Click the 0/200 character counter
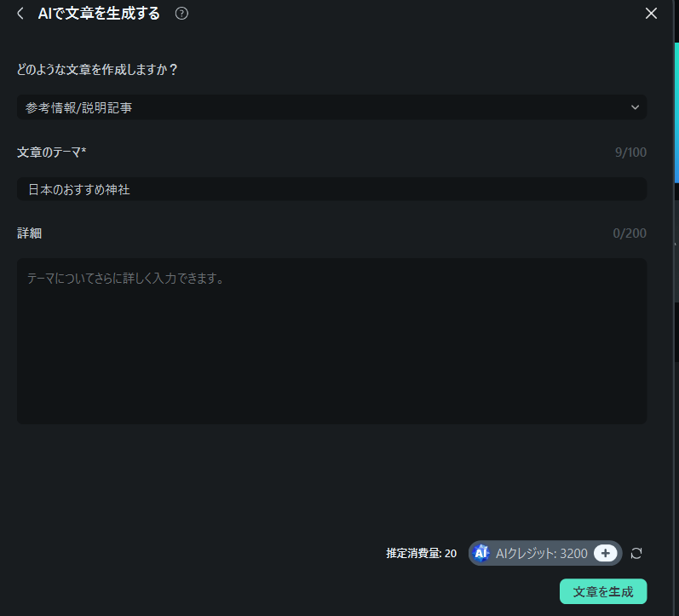The height and width of the screenshot is (616, 679). (x=630, y=233)
